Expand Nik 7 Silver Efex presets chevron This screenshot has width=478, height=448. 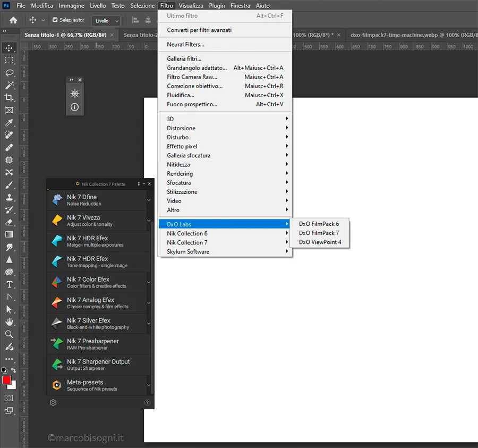coord(149,324)
